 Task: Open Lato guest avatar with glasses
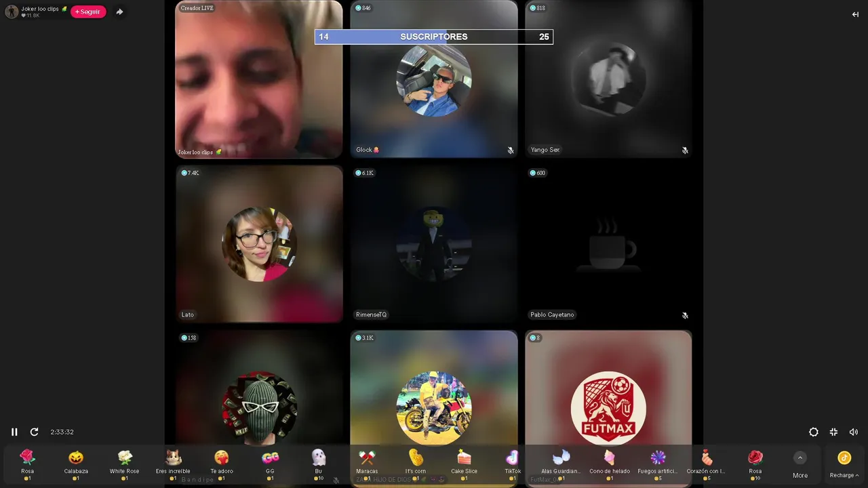click(x=259, y=245)
